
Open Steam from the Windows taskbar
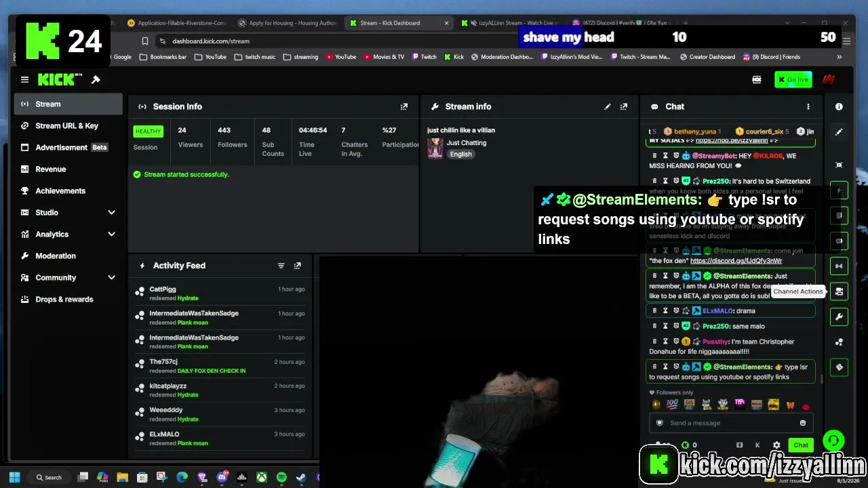[x=301, y=478]
